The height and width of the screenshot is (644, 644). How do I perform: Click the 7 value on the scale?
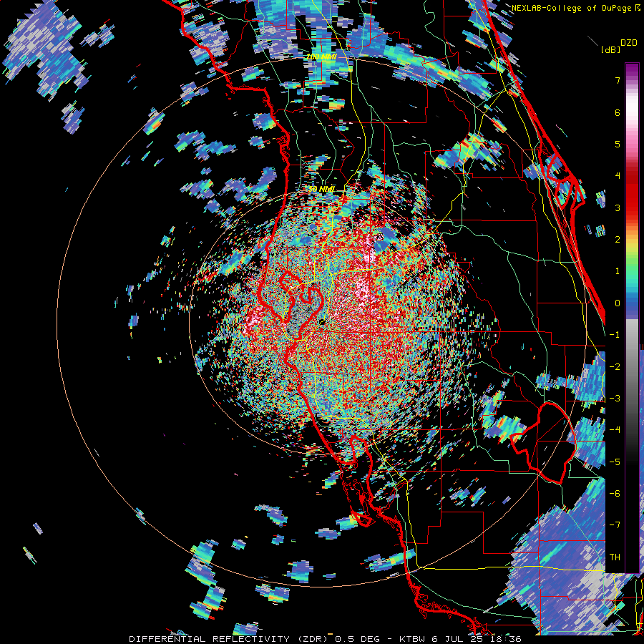click(x=618, y=80)
